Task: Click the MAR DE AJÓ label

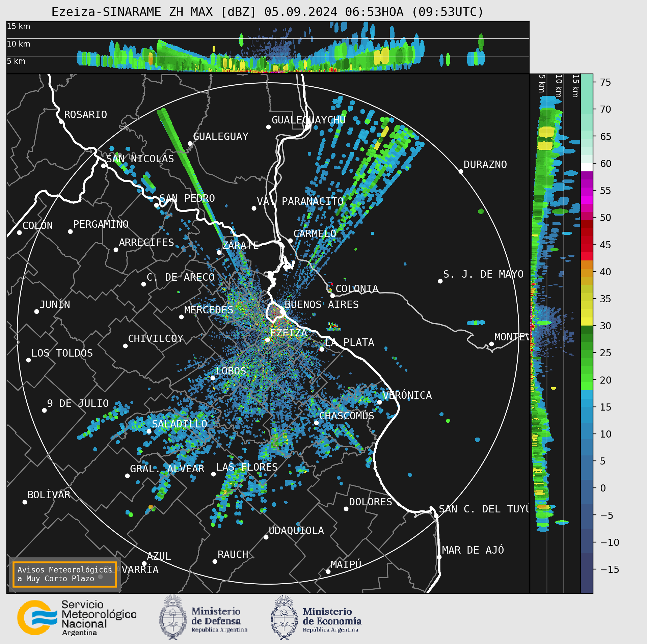Action: pos(473,550)
